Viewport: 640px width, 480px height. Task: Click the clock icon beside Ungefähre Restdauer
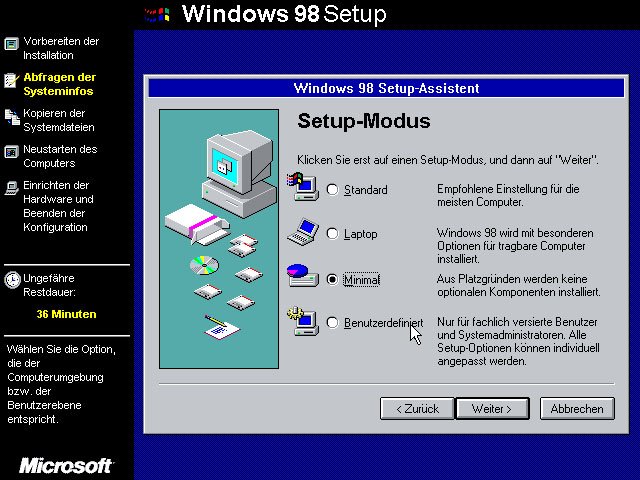12,280
